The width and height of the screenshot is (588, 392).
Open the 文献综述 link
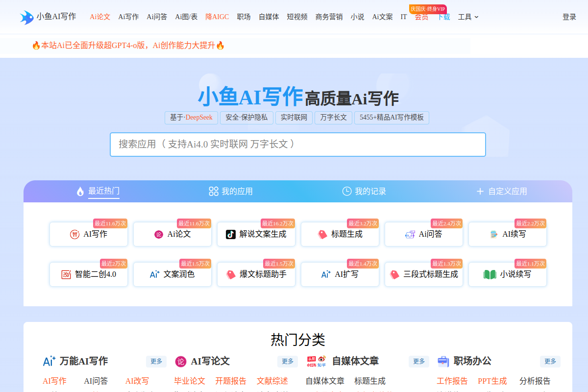click(x=272, y=381)
